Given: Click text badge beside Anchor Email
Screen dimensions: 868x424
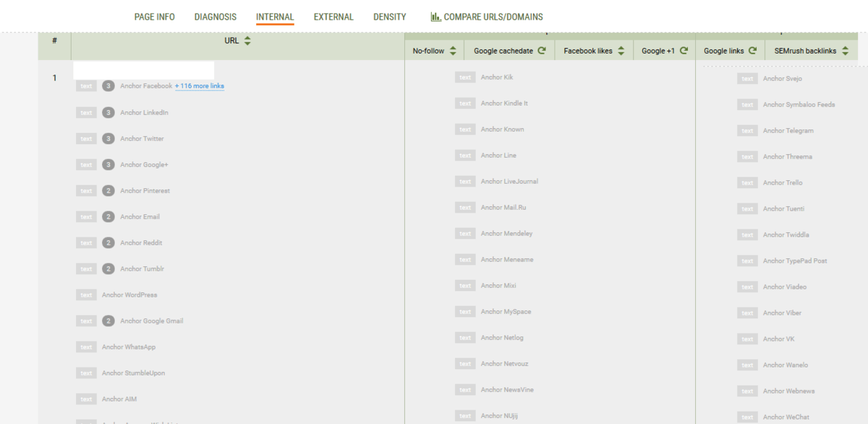Looking at the screenshot, I should (86, 216).
